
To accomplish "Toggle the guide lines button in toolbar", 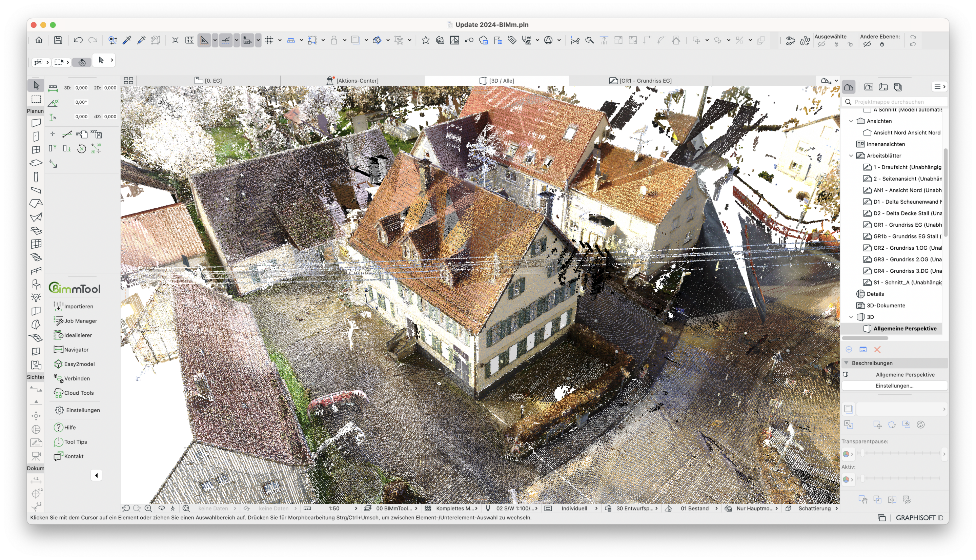I will tap(205, 40).
